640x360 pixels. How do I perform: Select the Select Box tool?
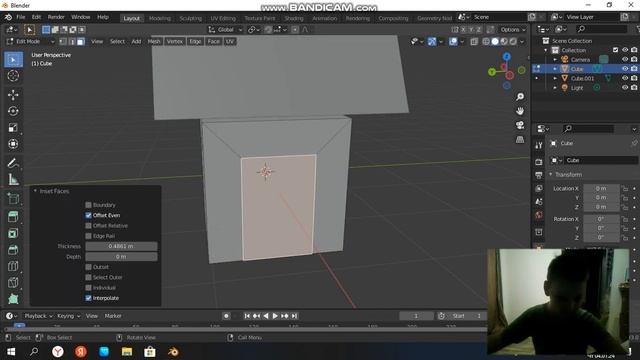pos(13,60)
